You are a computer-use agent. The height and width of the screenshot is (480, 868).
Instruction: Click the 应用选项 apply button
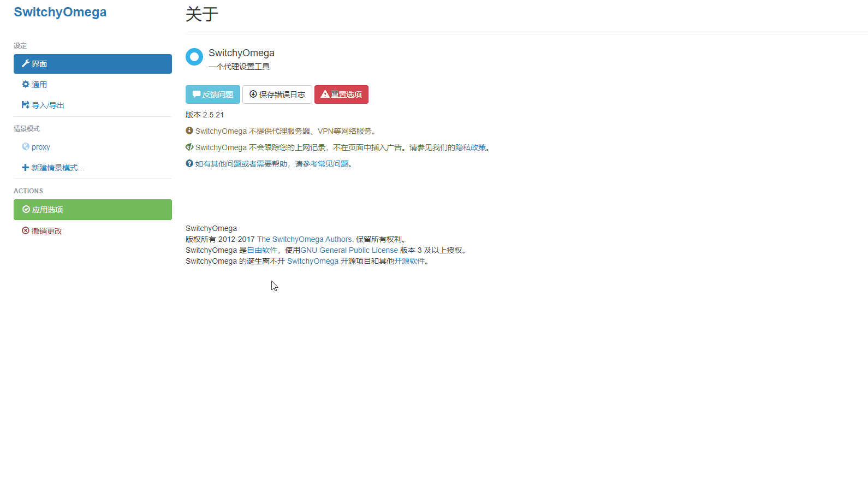(93, 210)
